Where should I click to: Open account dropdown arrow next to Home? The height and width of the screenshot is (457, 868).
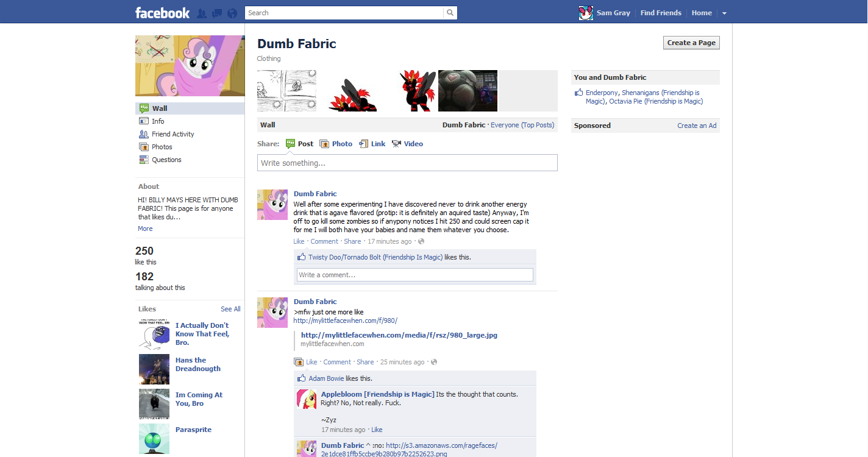tap(724, 13)
